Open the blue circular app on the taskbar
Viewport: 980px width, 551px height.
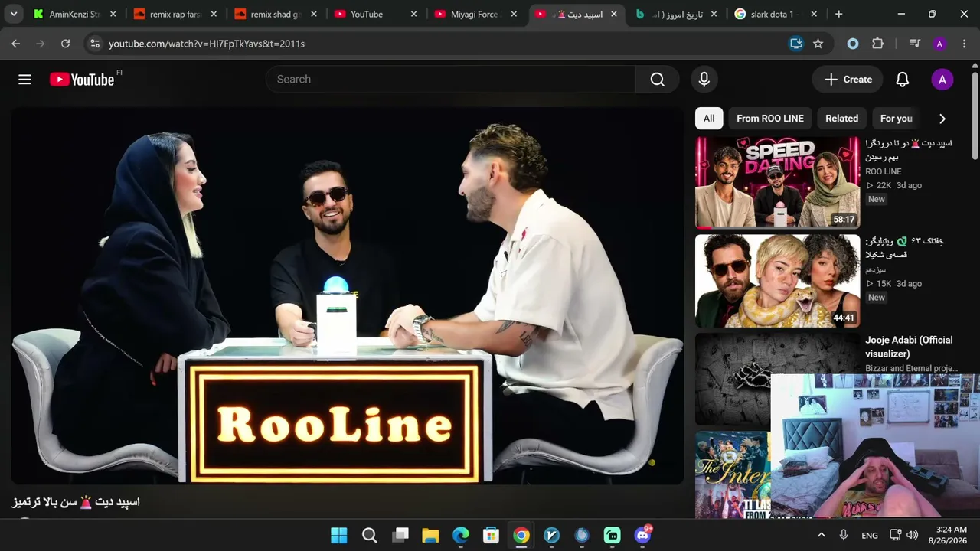click(x=582, y=535)
